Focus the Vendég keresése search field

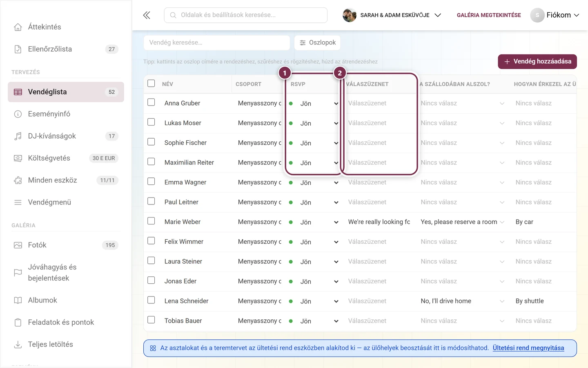click(x=217, y=43)
